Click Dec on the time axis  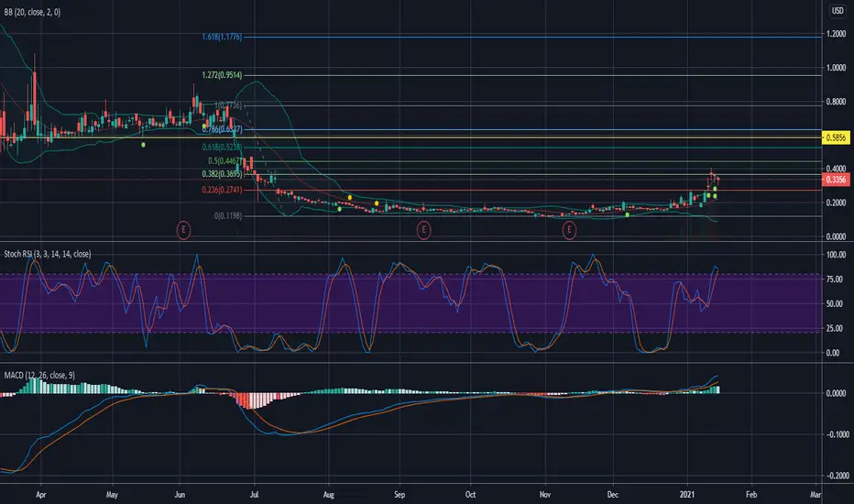click(613, 495)
